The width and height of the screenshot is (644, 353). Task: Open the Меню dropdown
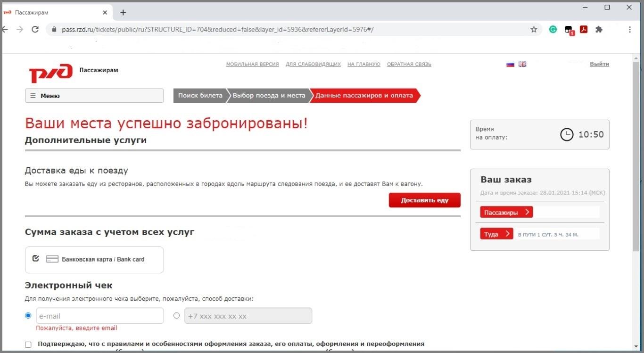[94, 96]
